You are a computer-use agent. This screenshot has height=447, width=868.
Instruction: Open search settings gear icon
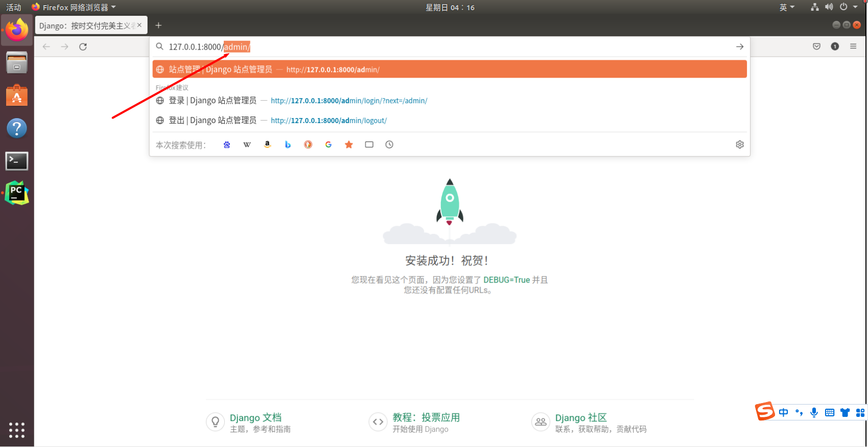tap(740, 145)
